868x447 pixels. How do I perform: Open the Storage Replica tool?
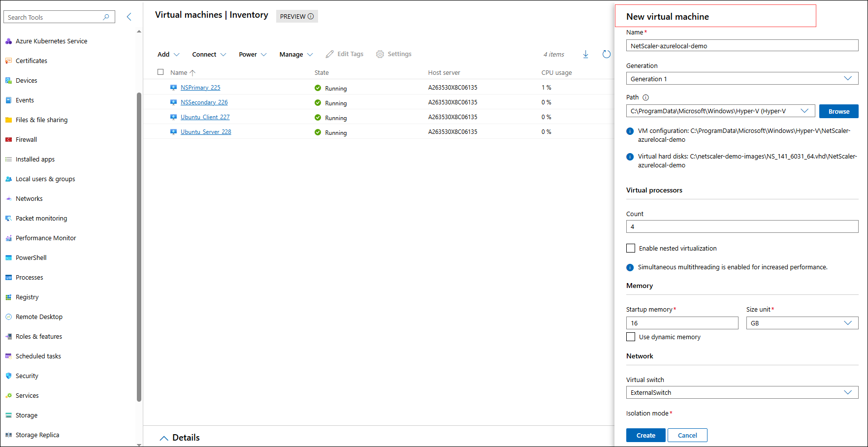tap(37, 435)
